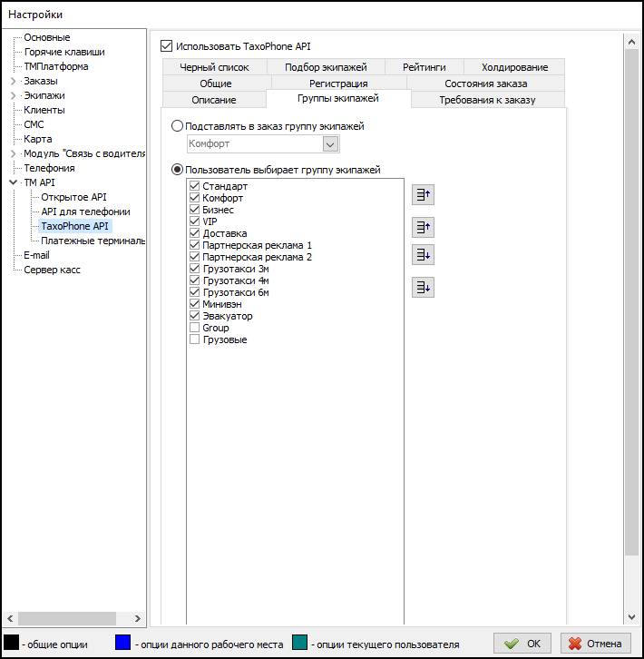This screenshot has height=659, width=644.
Task: Switch to the 'Рейтинги' tab
Action: click(424, 67)
